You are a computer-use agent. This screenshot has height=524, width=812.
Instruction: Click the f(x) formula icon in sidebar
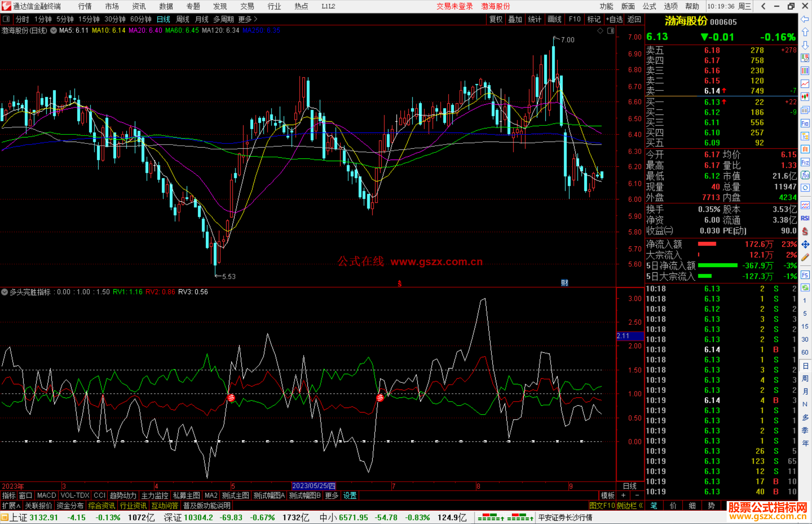[x=805, y=175]
